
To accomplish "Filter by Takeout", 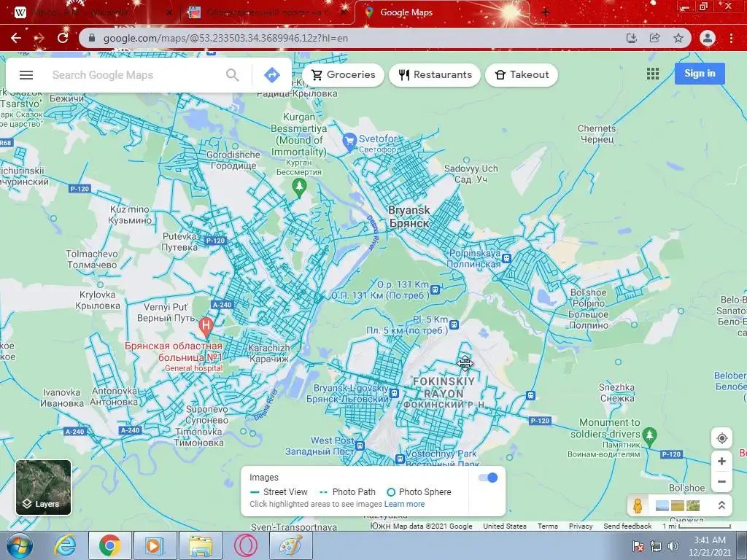I will coord(521,75).
